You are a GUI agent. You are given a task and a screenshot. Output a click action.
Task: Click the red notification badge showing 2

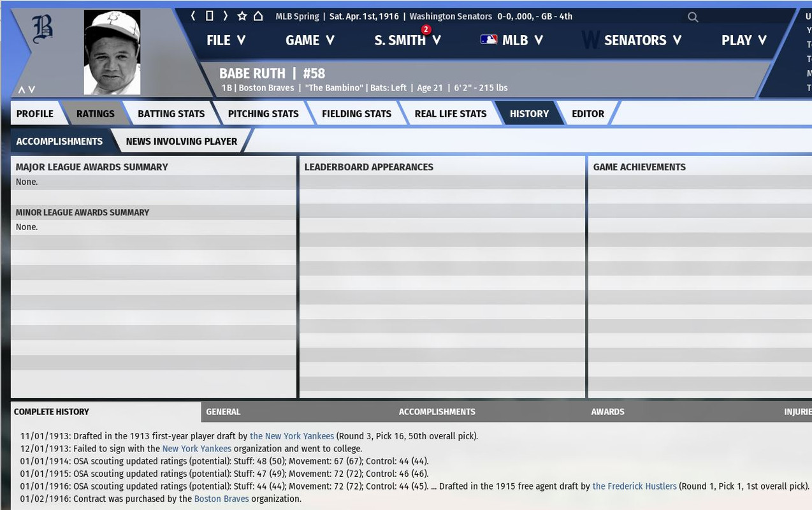click(426, 29)
